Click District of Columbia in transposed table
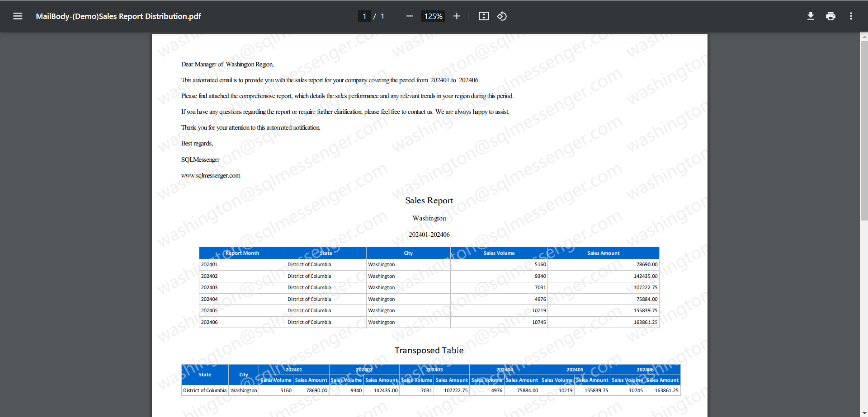 click(x=205, y=390)
